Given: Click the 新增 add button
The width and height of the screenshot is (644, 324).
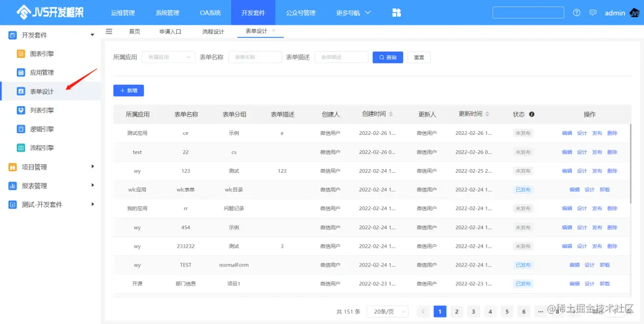Looking at the screenshot, I should [x=129, y=90].
